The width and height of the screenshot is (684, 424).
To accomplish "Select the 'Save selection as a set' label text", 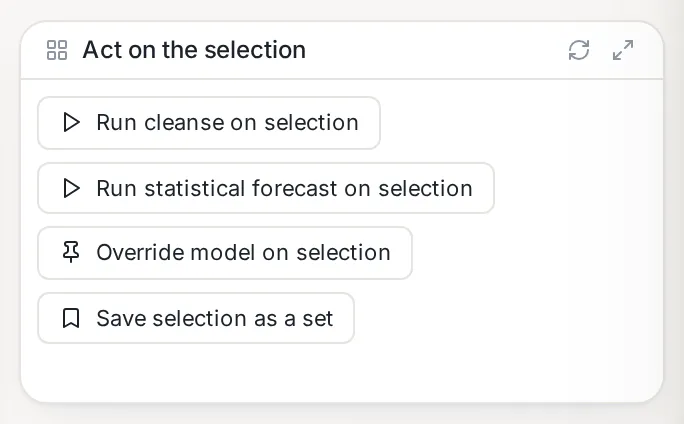I will 215,318.
